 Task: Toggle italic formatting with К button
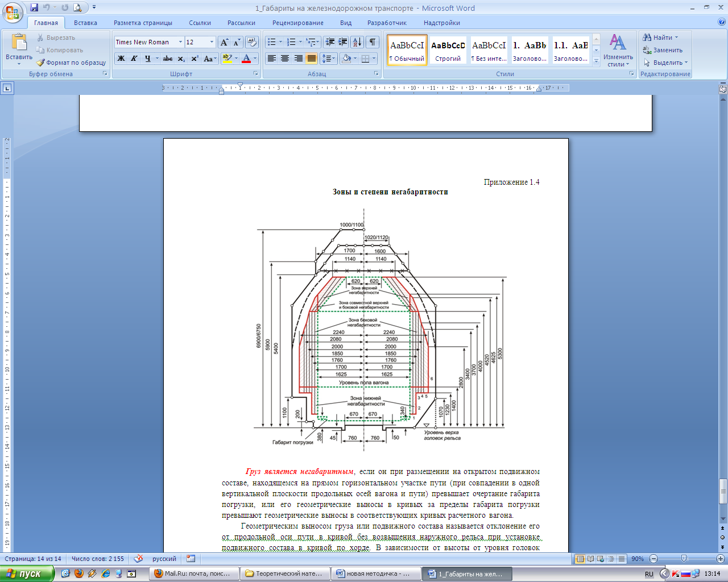point(134,59)
